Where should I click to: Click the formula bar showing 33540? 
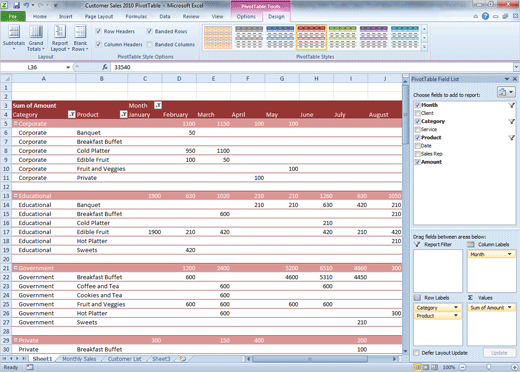click(311, 67)
